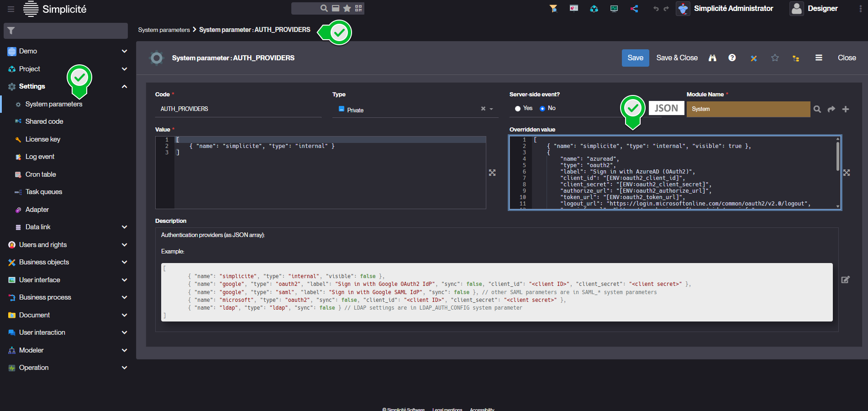Collapse the Settings menu section
This screenshot has width=868, height=411.
(x=124, y=86)
